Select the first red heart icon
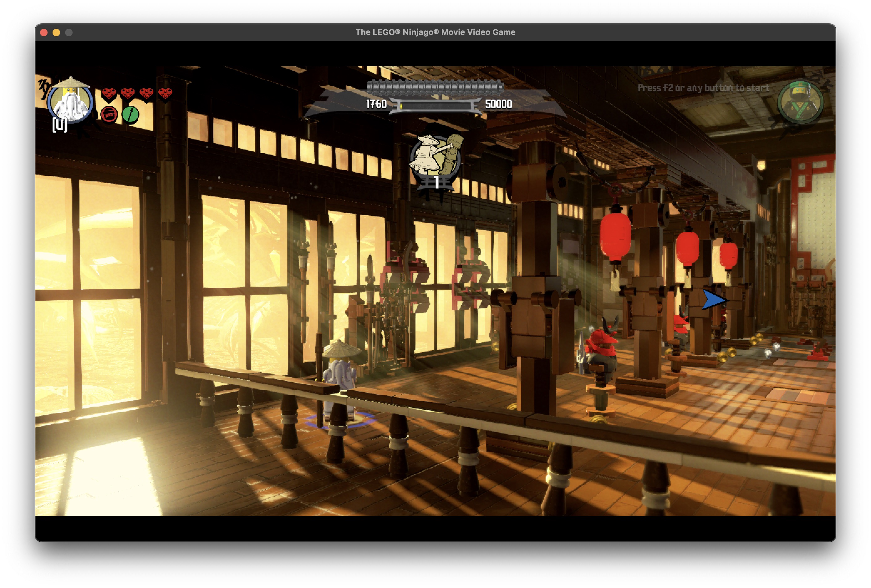The width and height of the screenshot is (871, 588). (109, 93)
